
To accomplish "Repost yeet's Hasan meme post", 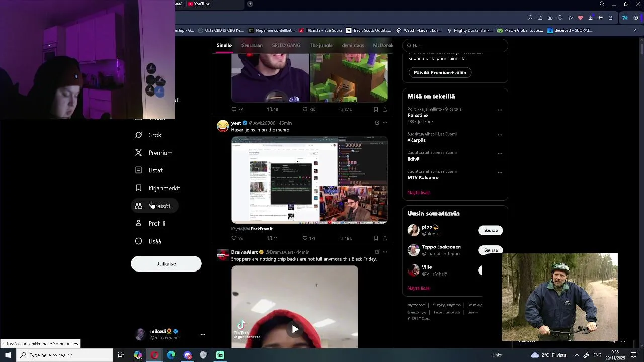I will click(x=270, y=238).
